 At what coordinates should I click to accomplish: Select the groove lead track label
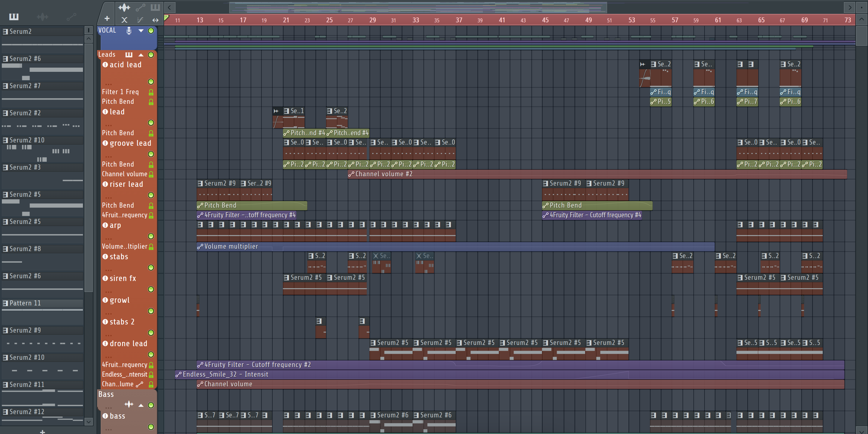pos(130,143)
